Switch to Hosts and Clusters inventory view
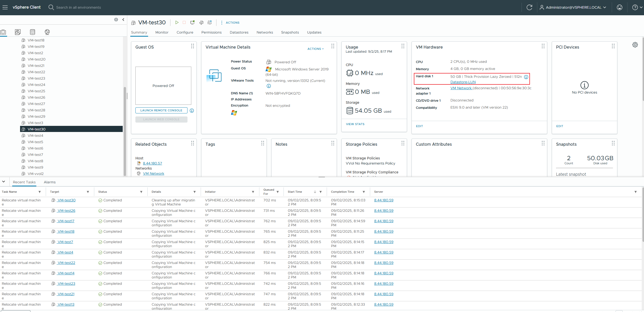 coord(3,32)
